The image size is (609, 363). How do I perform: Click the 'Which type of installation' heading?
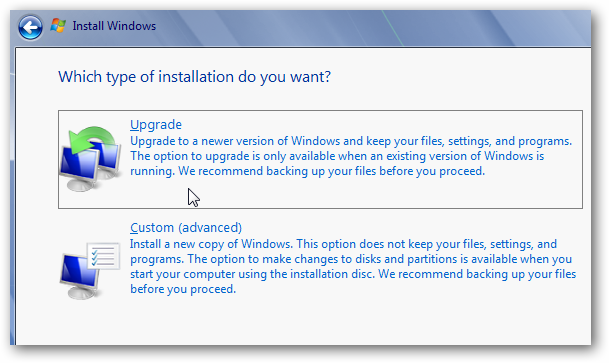[194, 77]
